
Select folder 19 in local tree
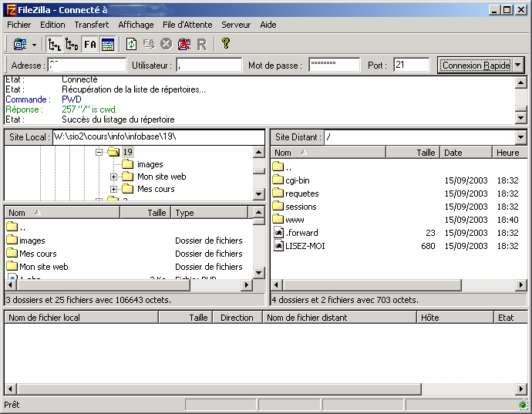[127, 152]
